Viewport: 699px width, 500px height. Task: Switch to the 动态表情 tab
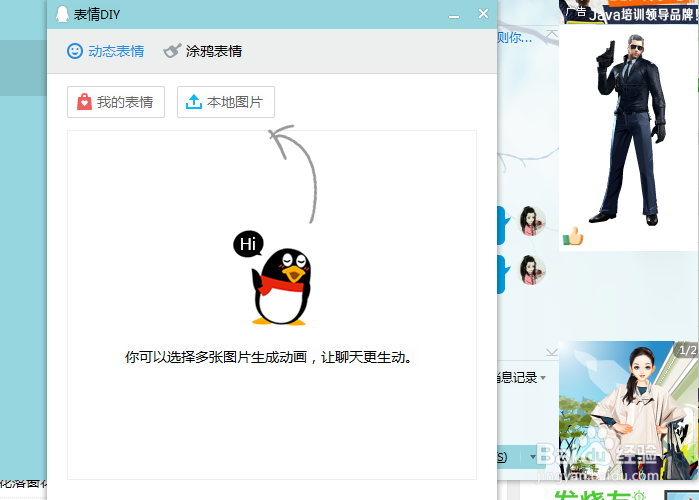pyautogui.click(x=106, y=51)
